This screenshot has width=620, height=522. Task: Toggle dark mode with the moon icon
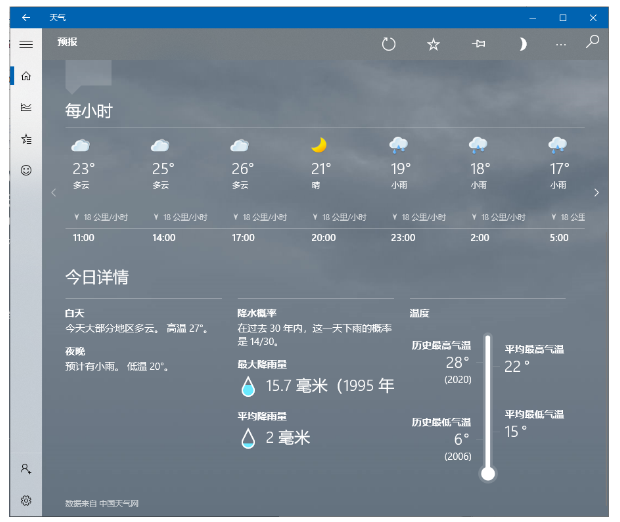coord(522,44)
